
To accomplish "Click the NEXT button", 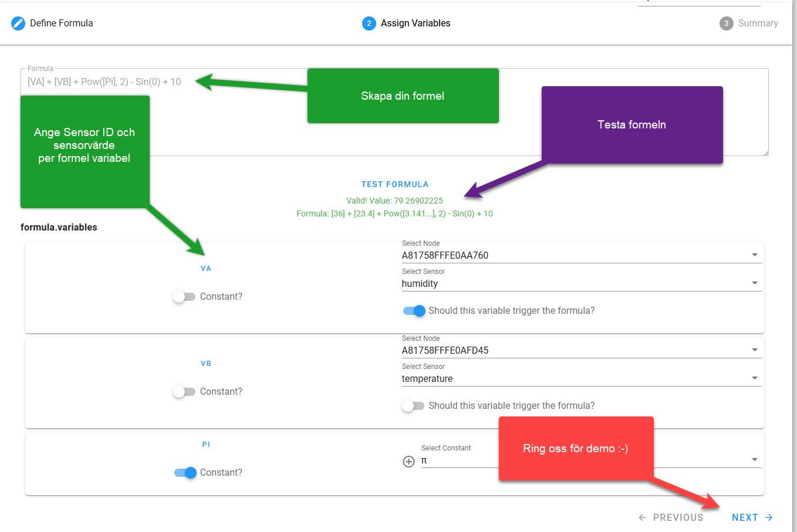I will pyautogui.click(x=745, y=517).
